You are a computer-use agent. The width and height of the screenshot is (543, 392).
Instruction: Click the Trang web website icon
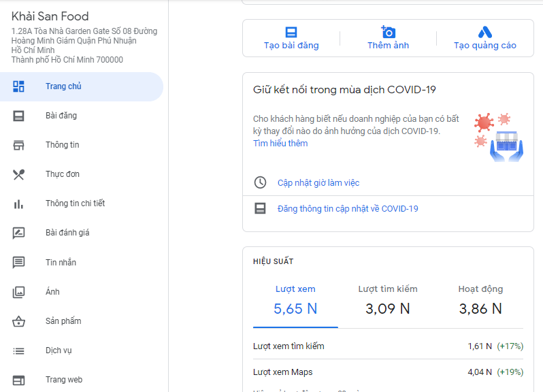[x=18, y=380]
